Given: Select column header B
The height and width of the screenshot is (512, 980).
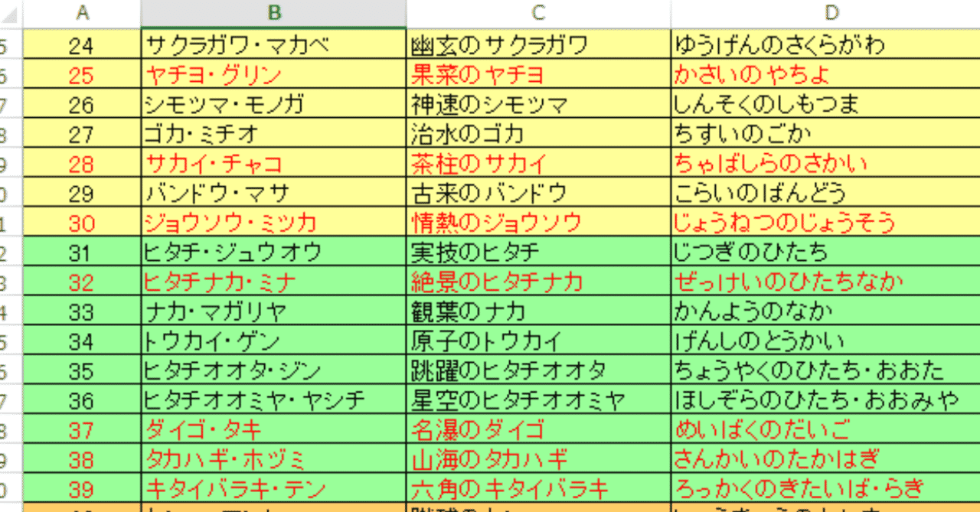Looking at the screenshot, I should click(273, 12).
